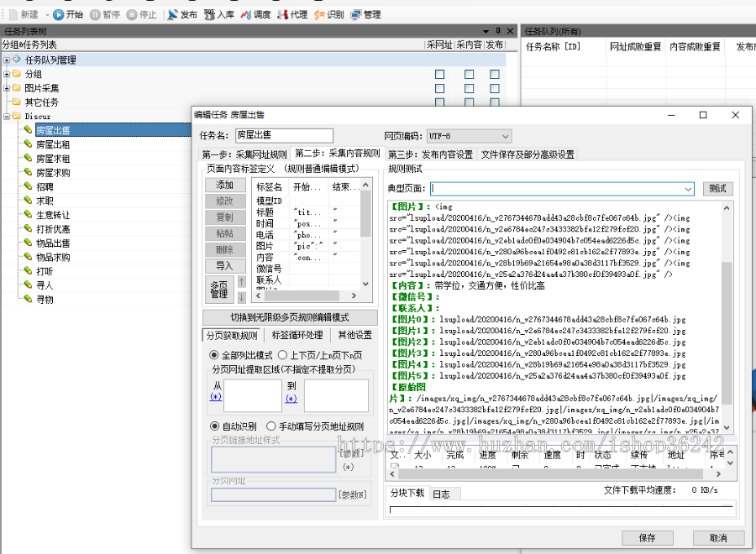Open the 网页编码 UTF-8 dropdown
The height and width of the screenshot is (554, 756).
[504, 136]
